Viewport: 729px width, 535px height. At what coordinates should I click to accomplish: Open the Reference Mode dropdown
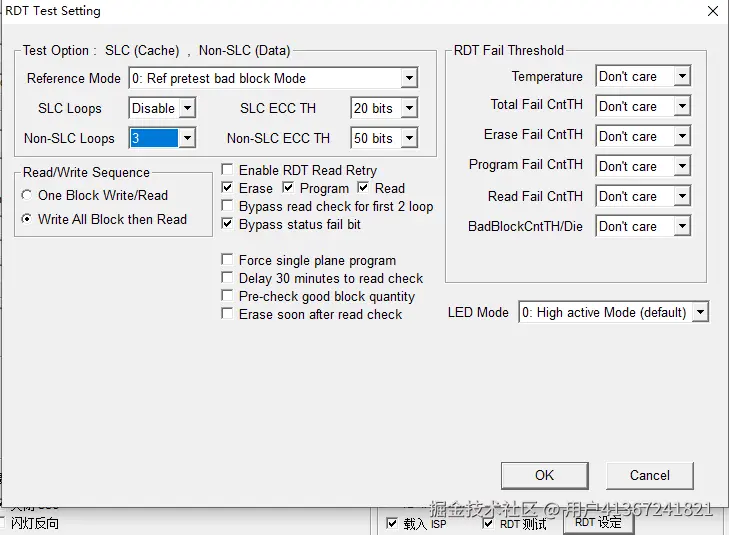coord(409,78)
